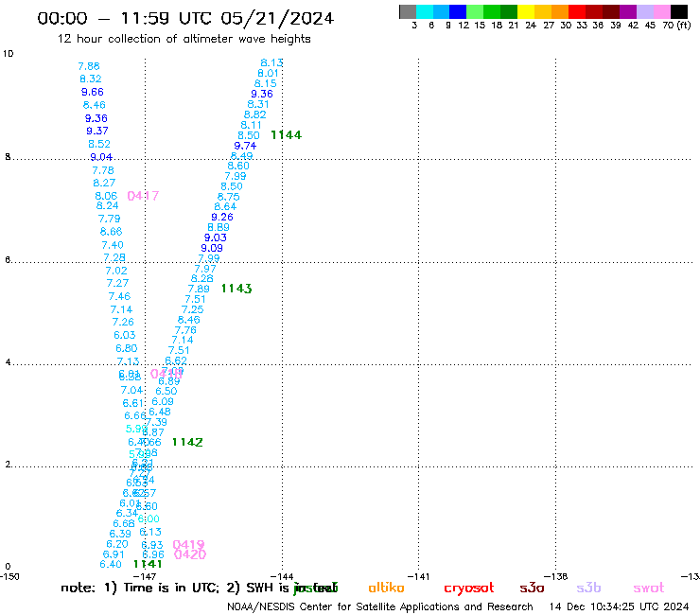Click the wave height value '8.13' at track top
Screen dimensions: 700x615
pos(271,63)
